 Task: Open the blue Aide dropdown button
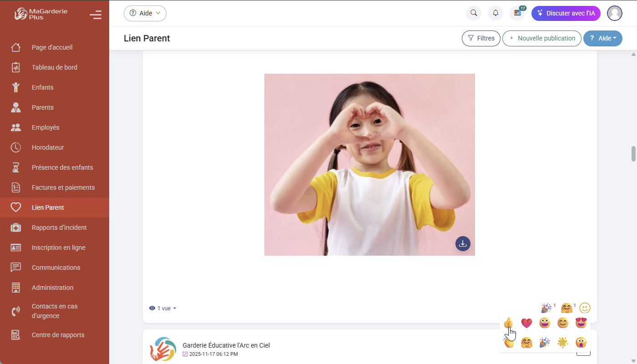(602, 38)
